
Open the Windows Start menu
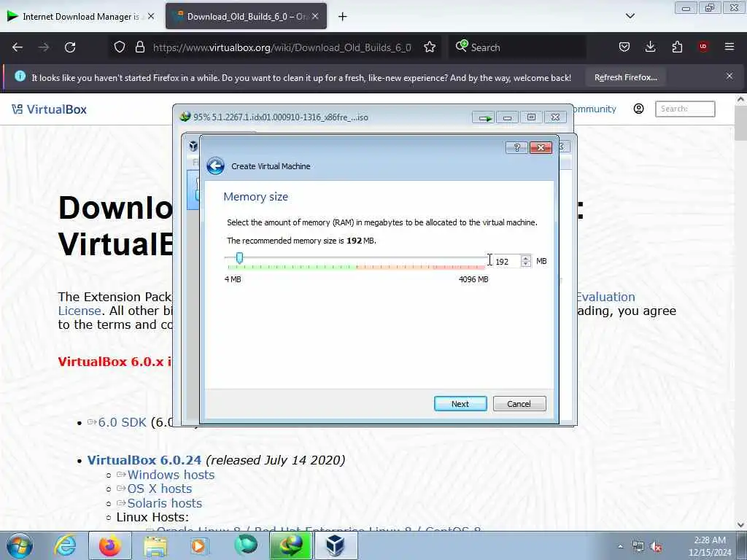pos(20,545)
